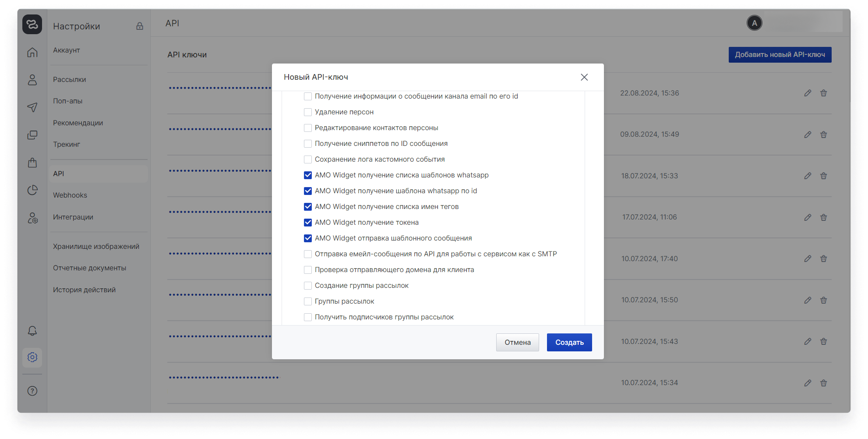
Task: Edit the API key dated 09.08.2024
Action: pyautogui.click(x=808, y=135)
